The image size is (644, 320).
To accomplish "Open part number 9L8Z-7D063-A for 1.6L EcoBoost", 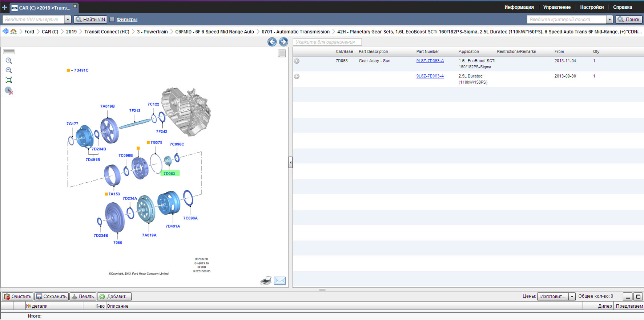I will click(x=430, y=61).
